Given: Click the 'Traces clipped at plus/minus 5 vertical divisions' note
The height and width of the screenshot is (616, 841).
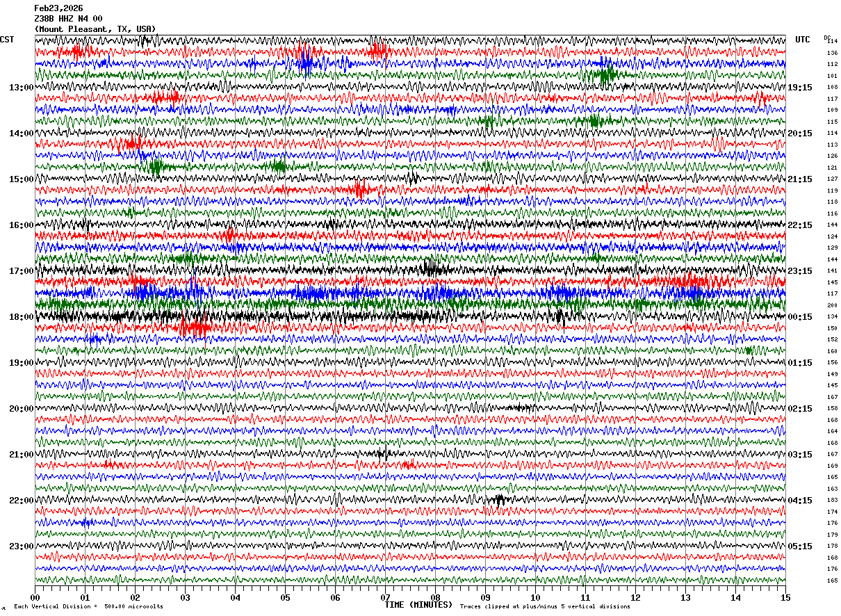Looking at the screenshot, I should click(x=545, y=607).
